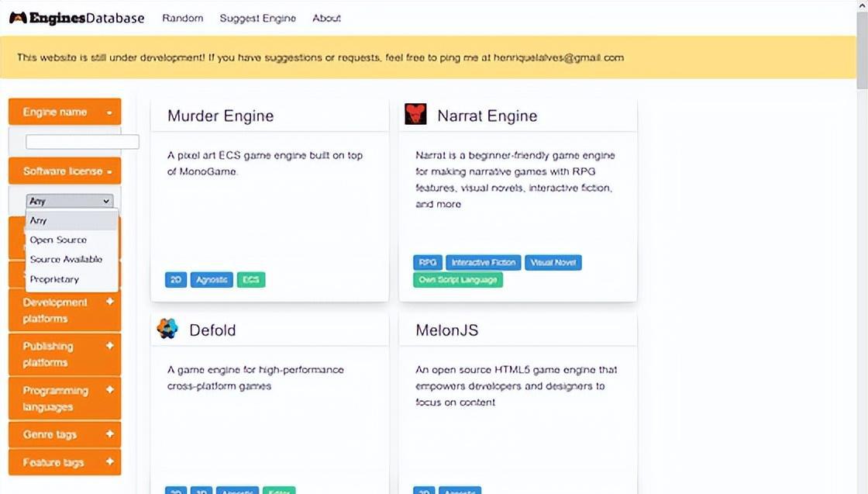Collapse the Engine name filter section

pos(65,112)
